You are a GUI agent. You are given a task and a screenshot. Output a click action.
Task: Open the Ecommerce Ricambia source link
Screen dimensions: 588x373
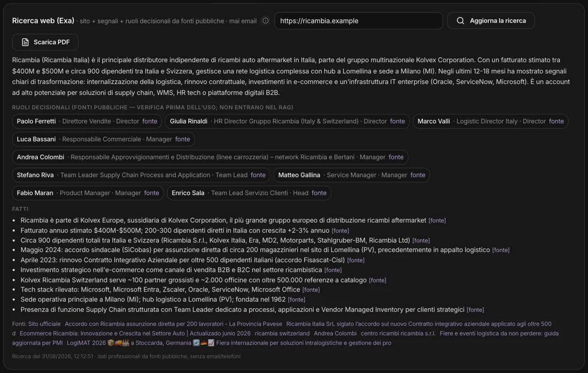click(x=135, y=333)
